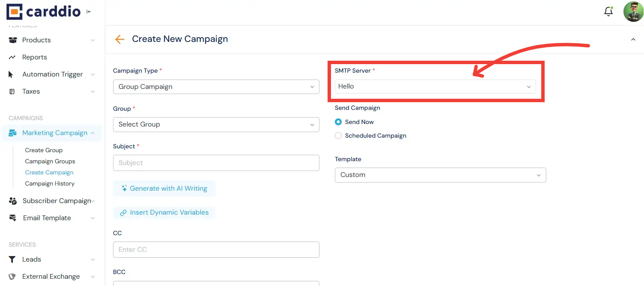Viewport: 644px width, 286px height.
Task: Open the External Exchange icon
Action: [x=12, y=276]
